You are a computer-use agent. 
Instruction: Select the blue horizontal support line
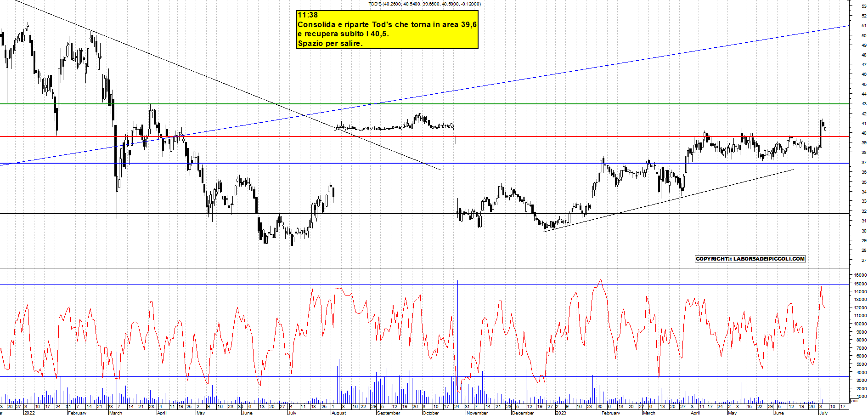click(425, 163)
